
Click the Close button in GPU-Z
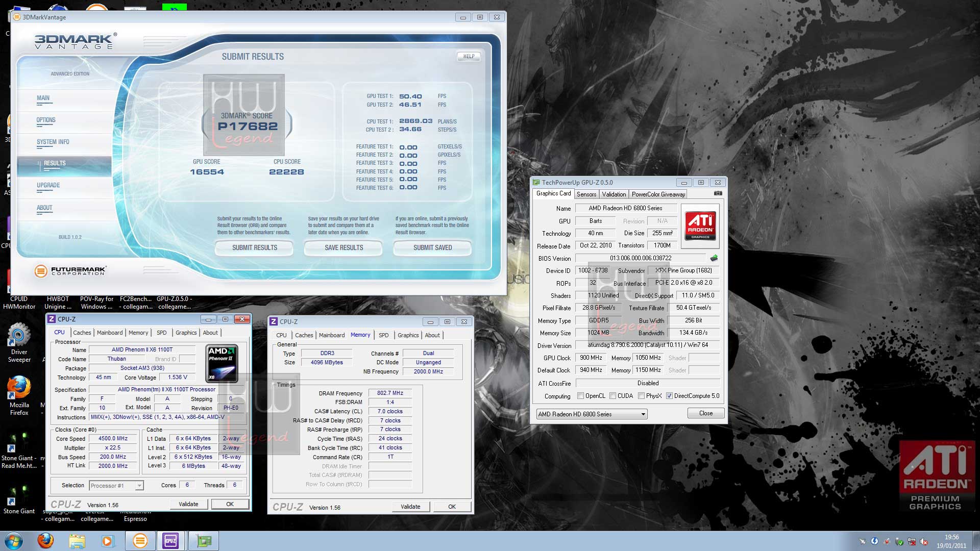706,413
